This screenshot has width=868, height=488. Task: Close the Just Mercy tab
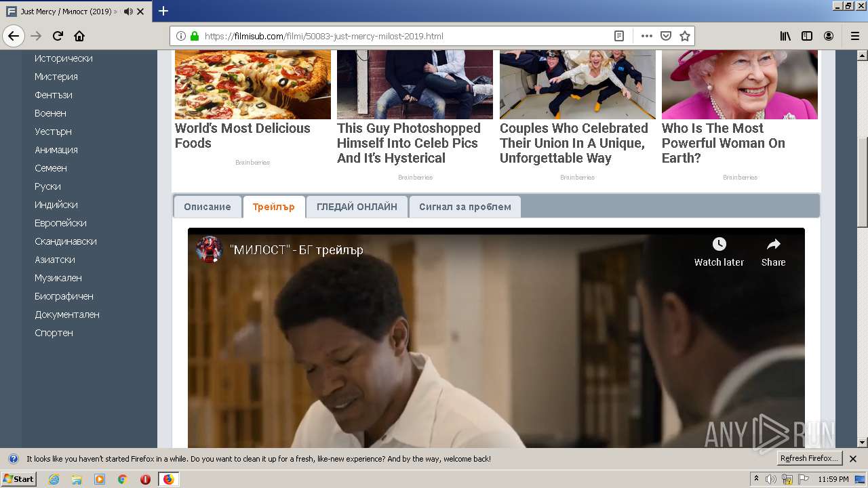(x=140, y=12)
